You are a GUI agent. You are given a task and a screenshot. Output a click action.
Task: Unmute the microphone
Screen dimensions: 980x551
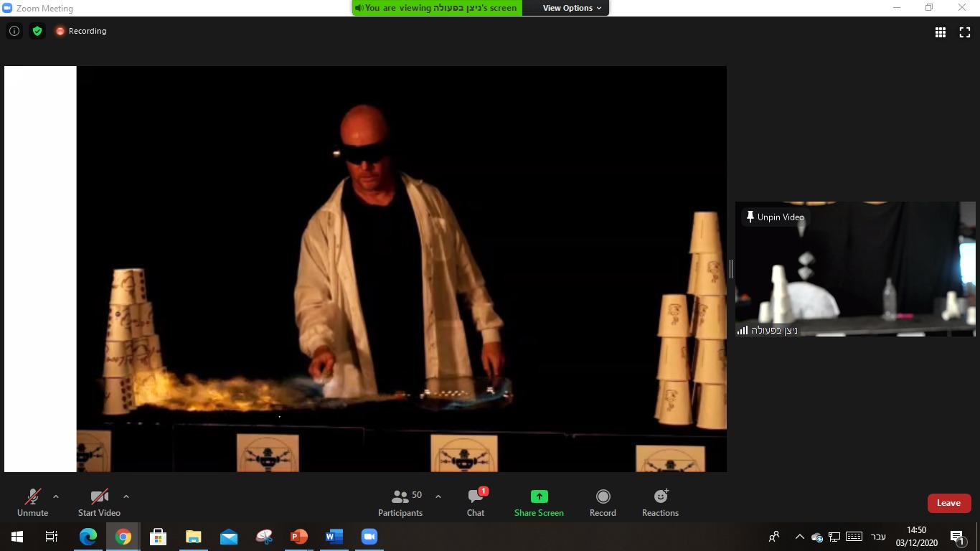point(33,502)
